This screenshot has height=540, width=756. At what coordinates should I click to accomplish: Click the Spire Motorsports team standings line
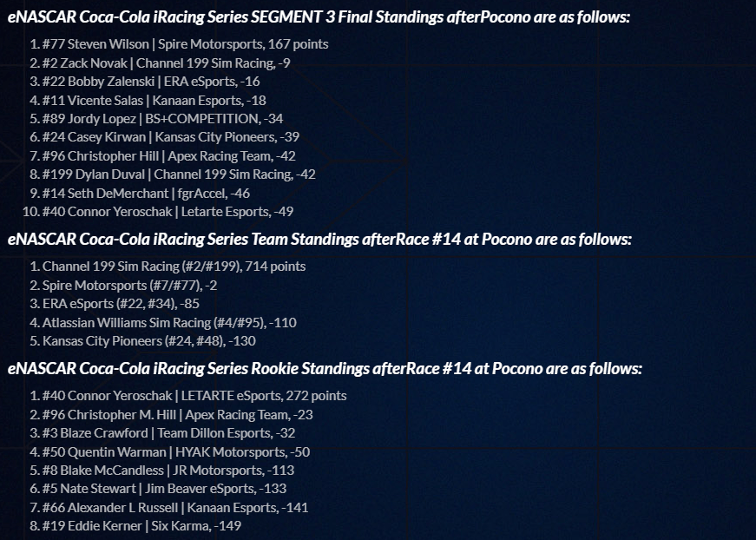129,286
